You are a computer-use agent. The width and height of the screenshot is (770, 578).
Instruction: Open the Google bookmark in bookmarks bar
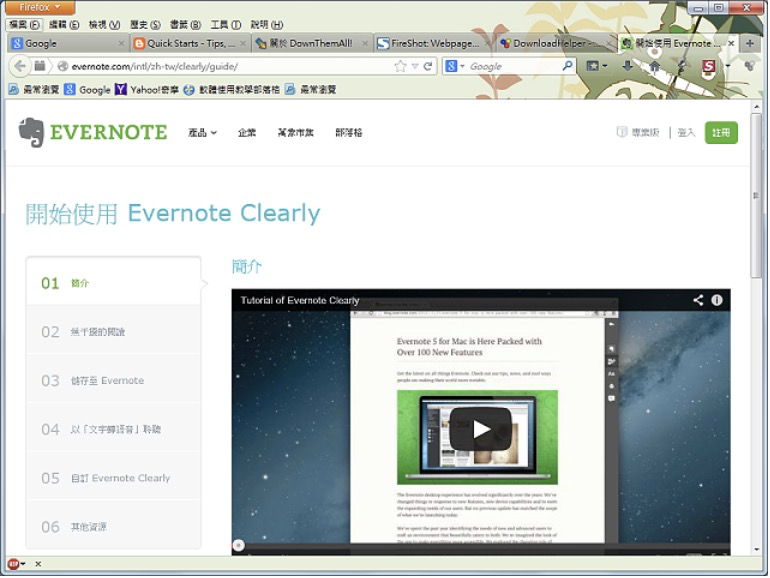[x=88, y=89]
